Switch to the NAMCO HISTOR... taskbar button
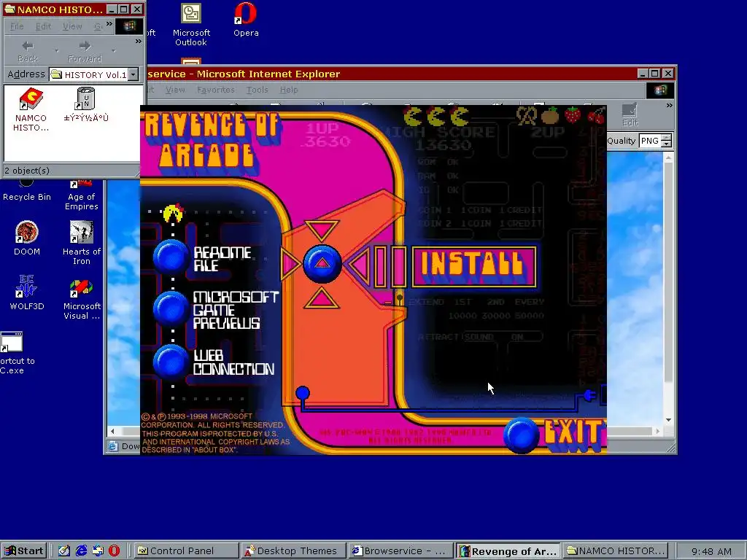This screenshot has width=747, height=560. pyautogui.click(x=616, y=551)
